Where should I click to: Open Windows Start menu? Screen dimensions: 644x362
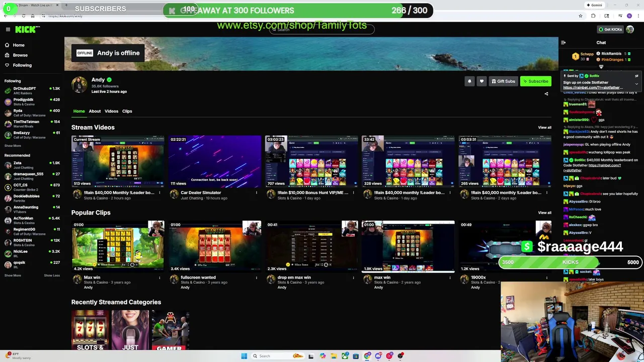[244, 356]
